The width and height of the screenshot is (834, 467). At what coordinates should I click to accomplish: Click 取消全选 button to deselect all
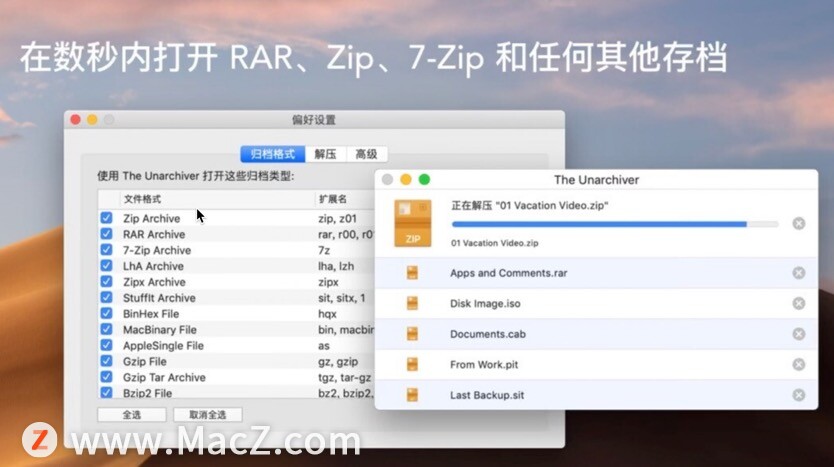click(x=208, y=415)
